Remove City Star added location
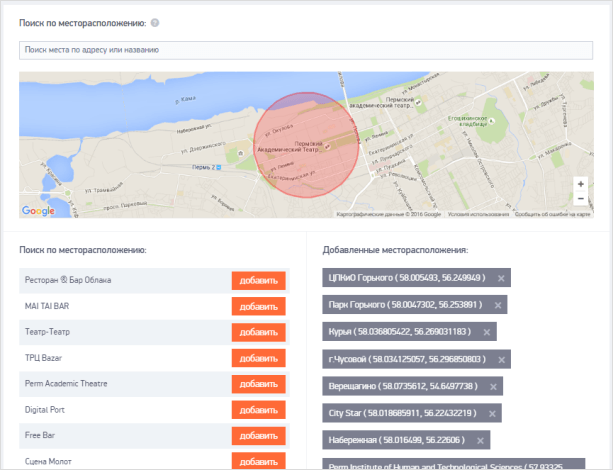Image resolution: width=613 pixels, height=470 pixels. [492, 414]
